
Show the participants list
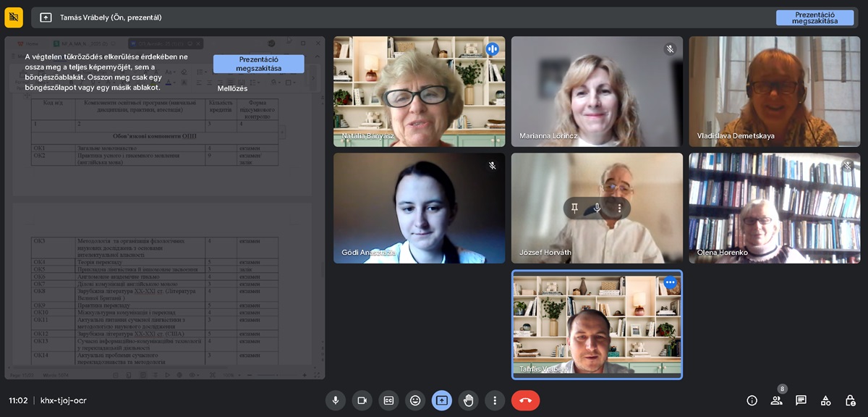coord(776,400)
